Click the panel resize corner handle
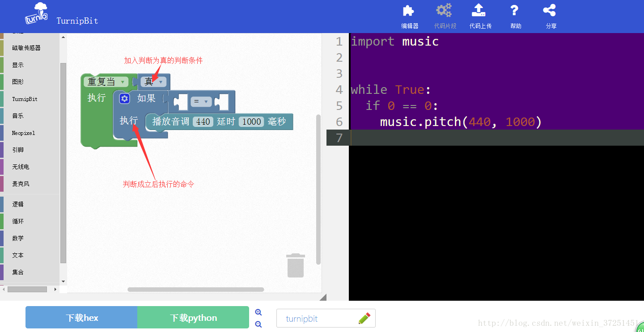 tap(323, 297)
